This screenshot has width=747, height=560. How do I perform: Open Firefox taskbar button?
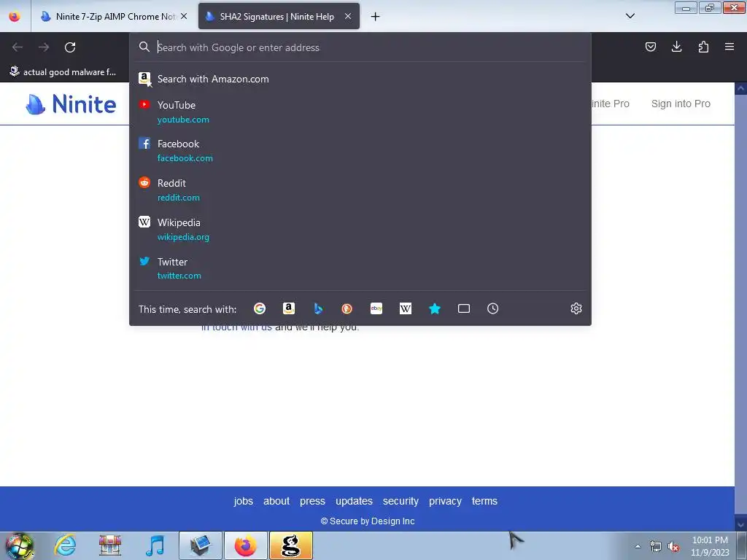246,545
